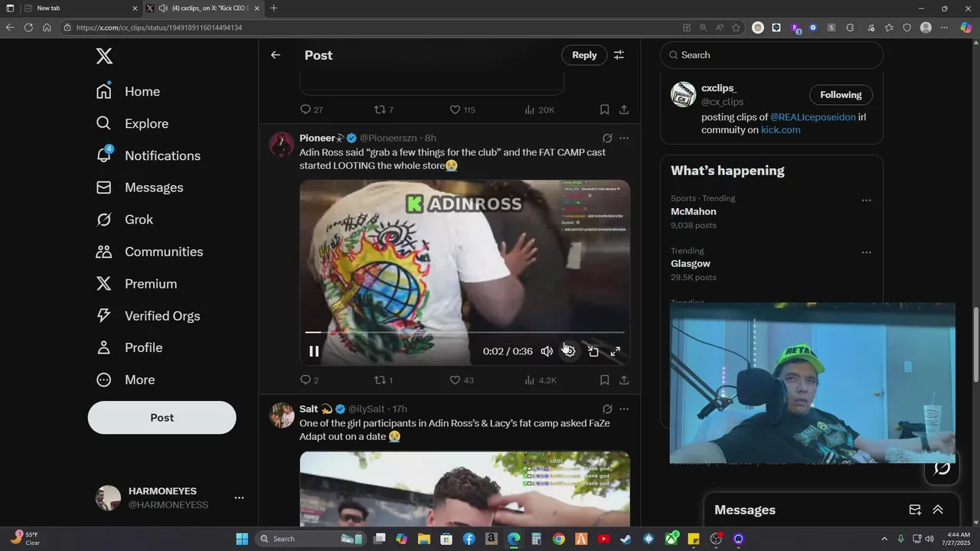Click the X logo icon

pos(104,55)
